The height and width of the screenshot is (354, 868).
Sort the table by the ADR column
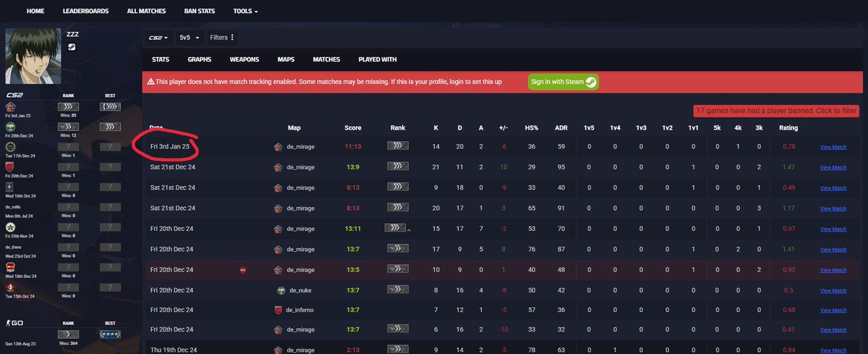click(x=561, y=127)
